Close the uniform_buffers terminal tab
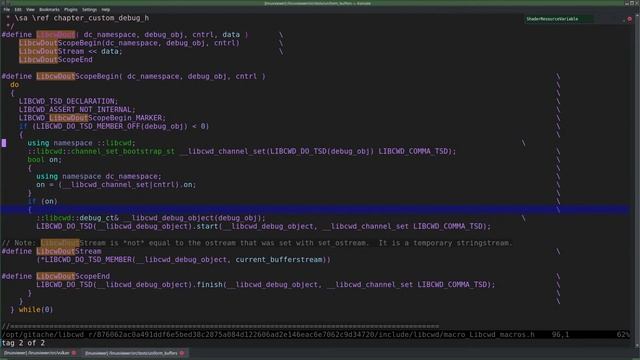Screen dimensions: 640x360 182,353
